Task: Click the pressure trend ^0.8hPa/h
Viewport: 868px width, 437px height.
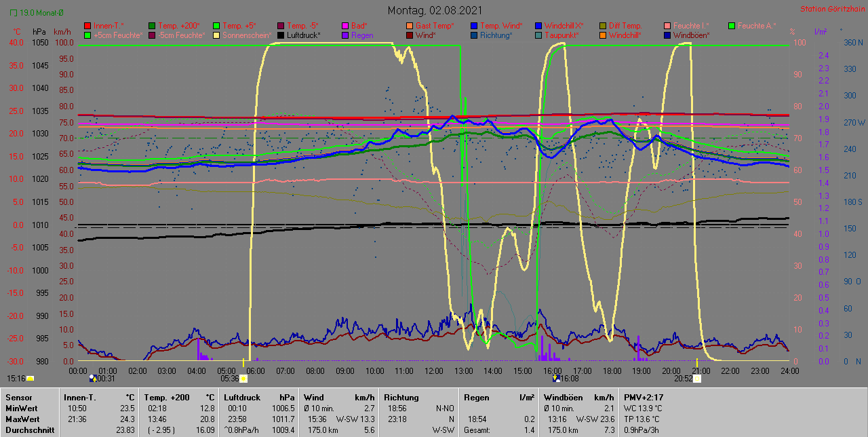Action: tap(242, 430)
